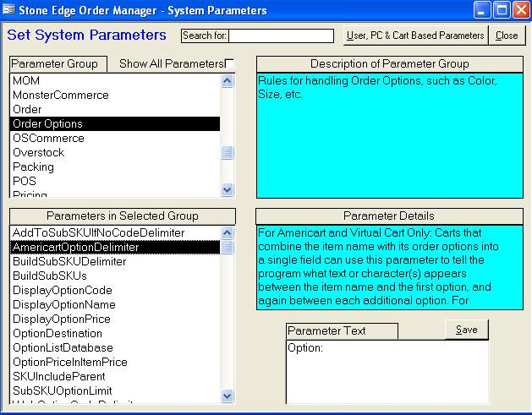Click thumb of Parameters in Selected Group scrollbar
Viewport: 532px width, 415px height.
click(227, 247)
